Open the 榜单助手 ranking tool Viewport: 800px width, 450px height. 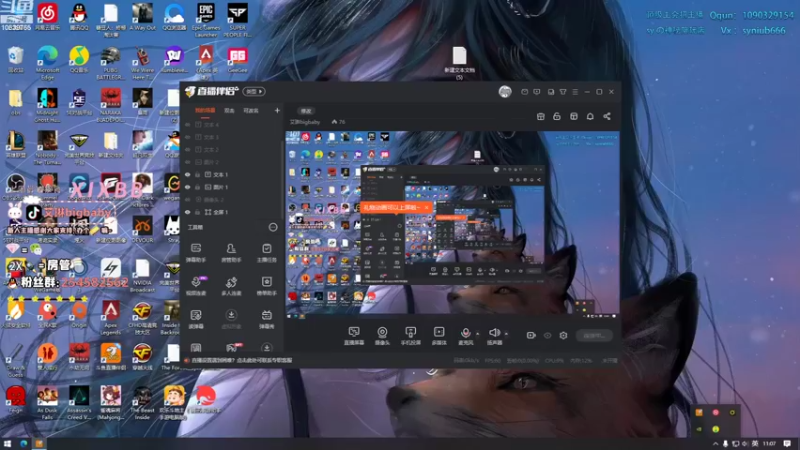tap(266, 286)
